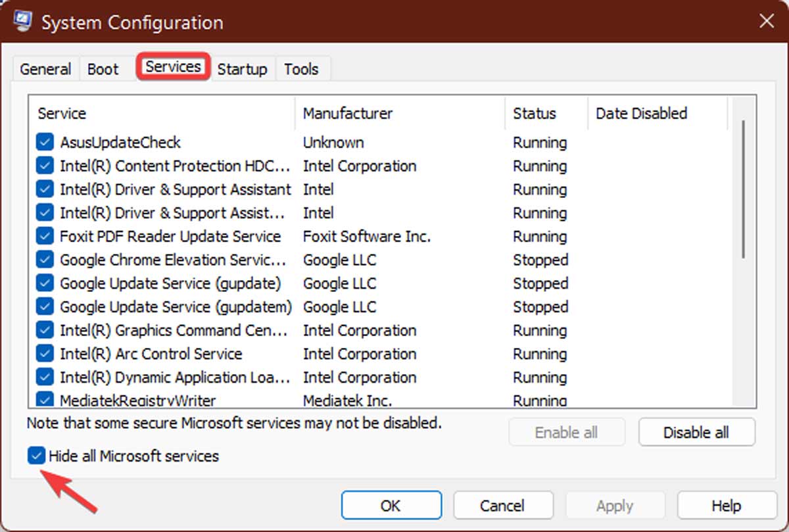The width and height of the screenshot is (789, 532).
Task: Click the Services tab
Action: pyautogui.click(x=172, y=66)
